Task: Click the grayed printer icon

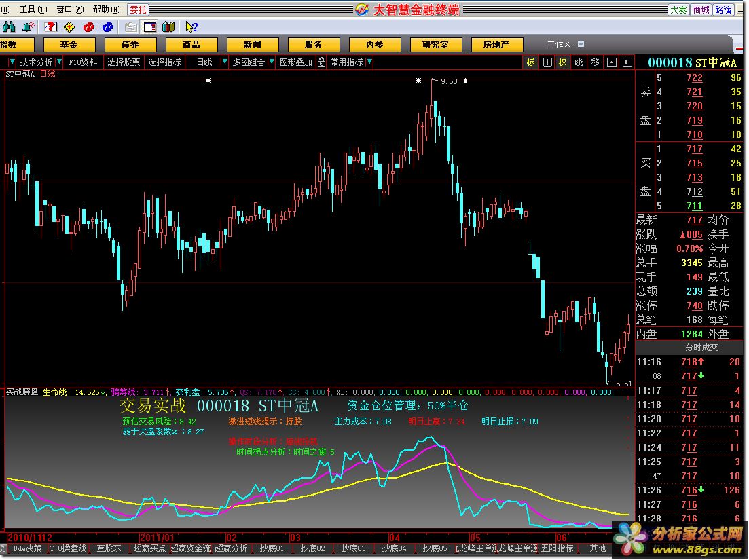Action: 130,26
